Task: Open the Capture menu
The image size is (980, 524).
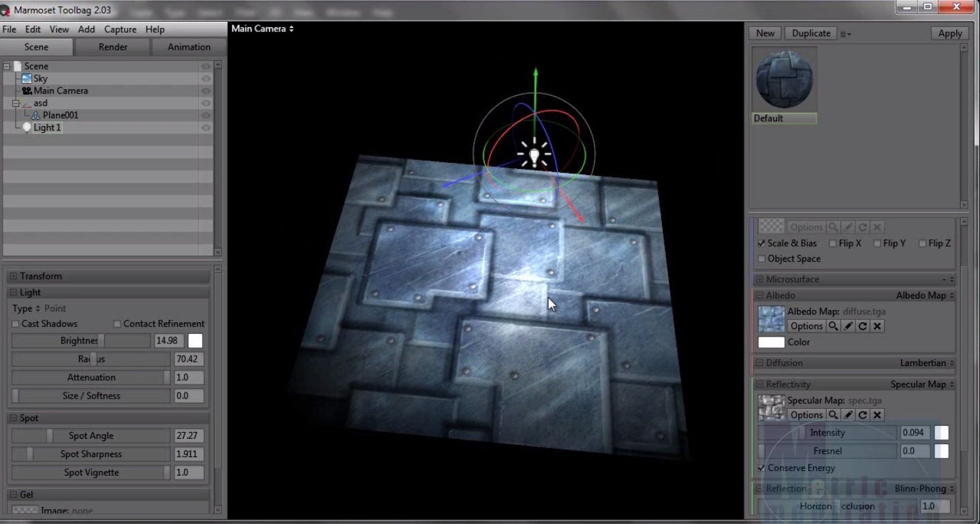Action: click(121, 29)
